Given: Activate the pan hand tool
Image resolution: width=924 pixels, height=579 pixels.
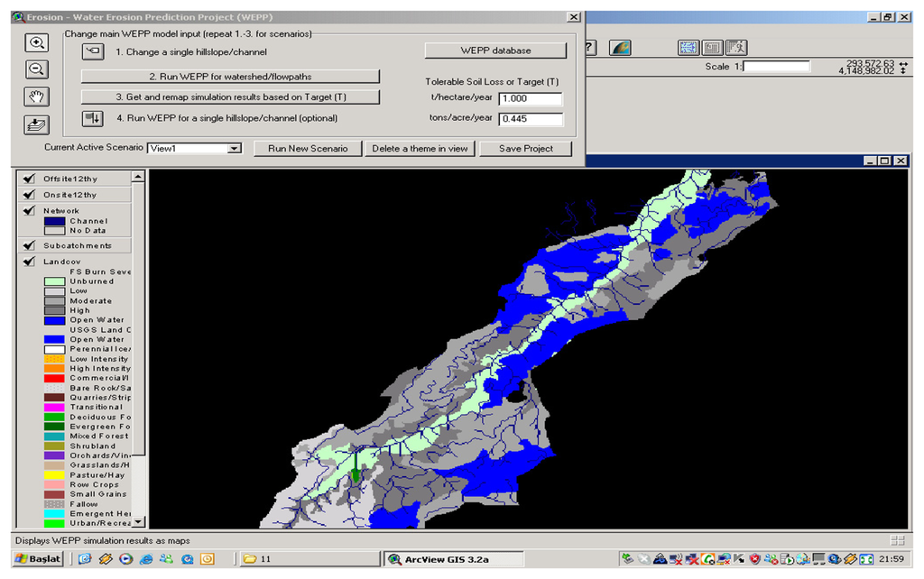Looking at the screenshot, I should pos(37,96).
